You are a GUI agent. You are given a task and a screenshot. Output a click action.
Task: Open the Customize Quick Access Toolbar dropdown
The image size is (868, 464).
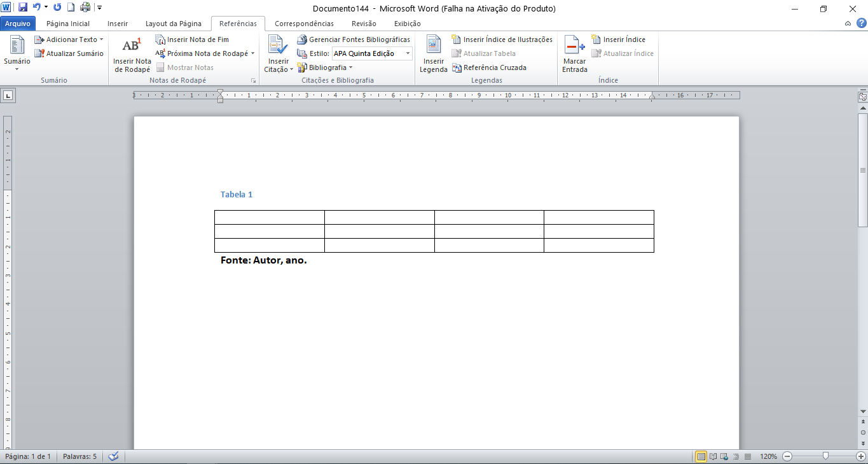99,8
